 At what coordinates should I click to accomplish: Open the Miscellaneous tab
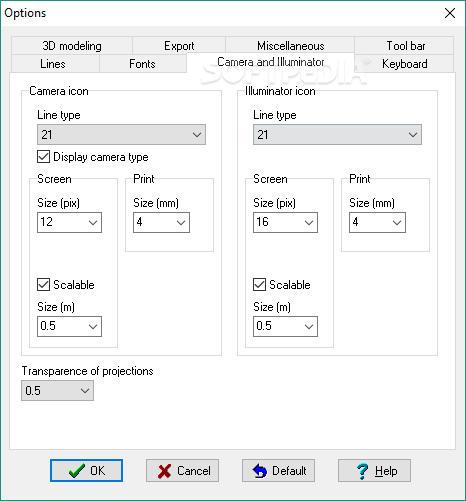[290, 46]
